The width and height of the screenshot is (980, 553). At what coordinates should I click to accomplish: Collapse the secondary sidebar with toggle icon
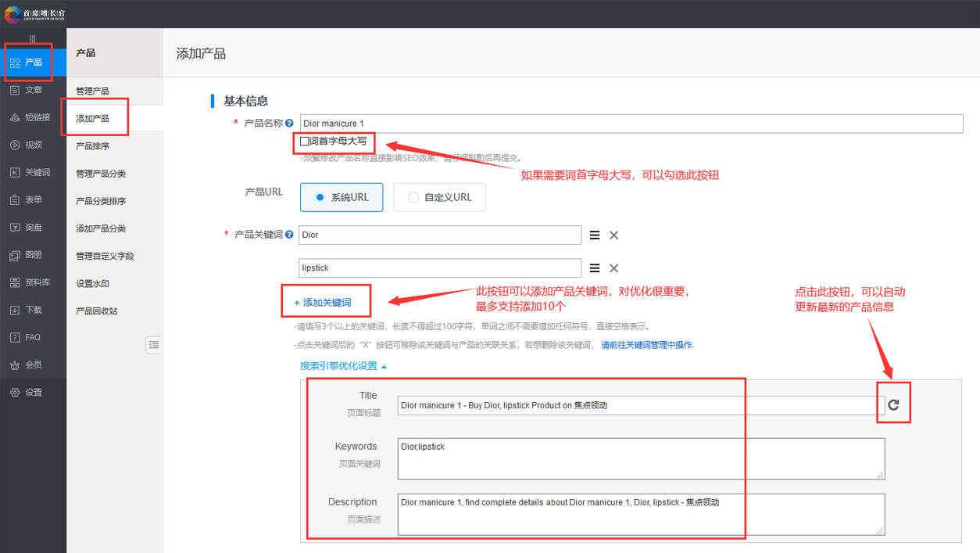(154, 345)
